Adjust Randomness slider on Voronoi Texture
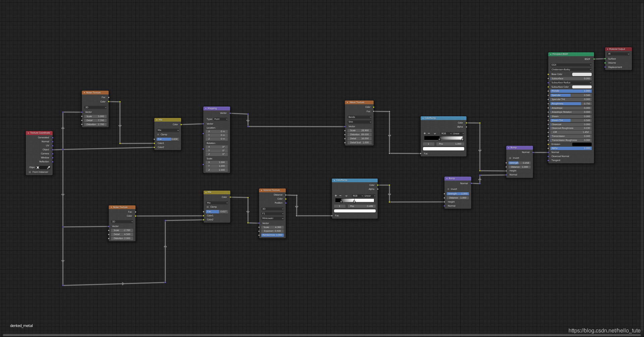644x337 pixels. point(272,235)
